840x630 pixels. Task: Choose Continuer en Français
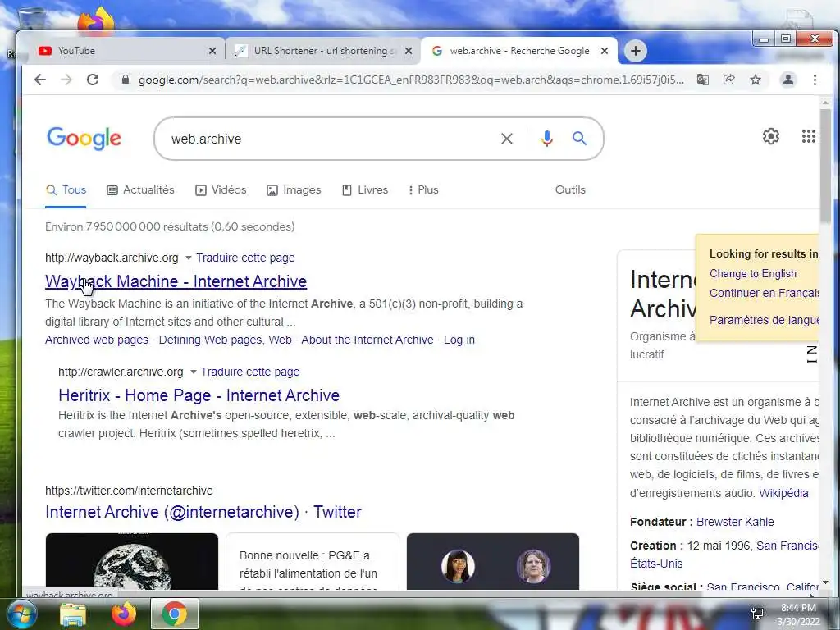pos(764,294)
